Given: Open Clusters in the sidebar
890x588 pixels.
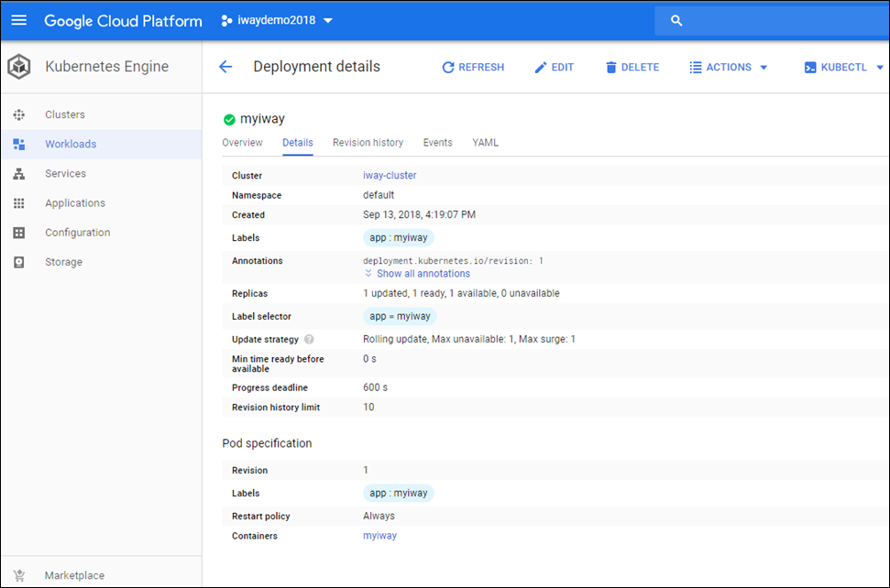Looking at the screenshot, I should point(65,114).
